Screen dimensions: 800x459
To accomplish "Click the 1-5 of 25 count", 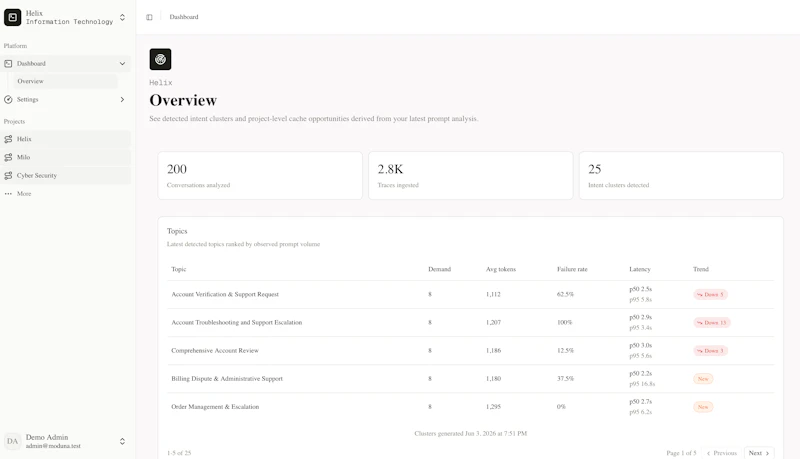I will 179,453.
